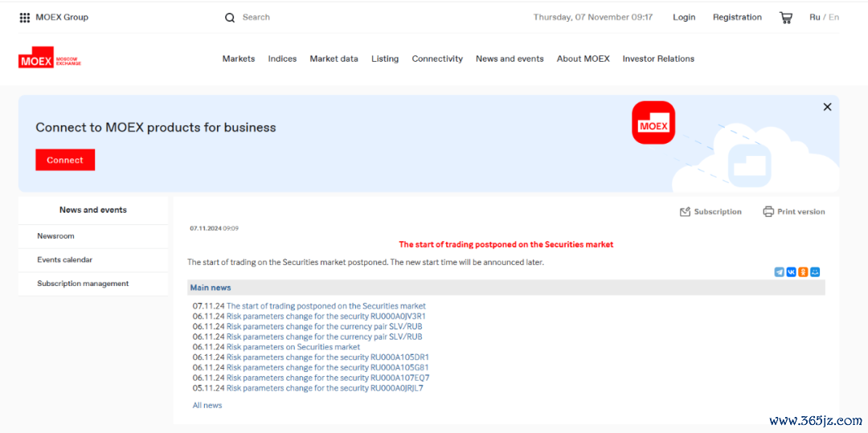Select Events calendar in the sidebar
Image resolution: width=868 pixels, height=433 pixels.
pyautogui.click(x=64, y=260)
